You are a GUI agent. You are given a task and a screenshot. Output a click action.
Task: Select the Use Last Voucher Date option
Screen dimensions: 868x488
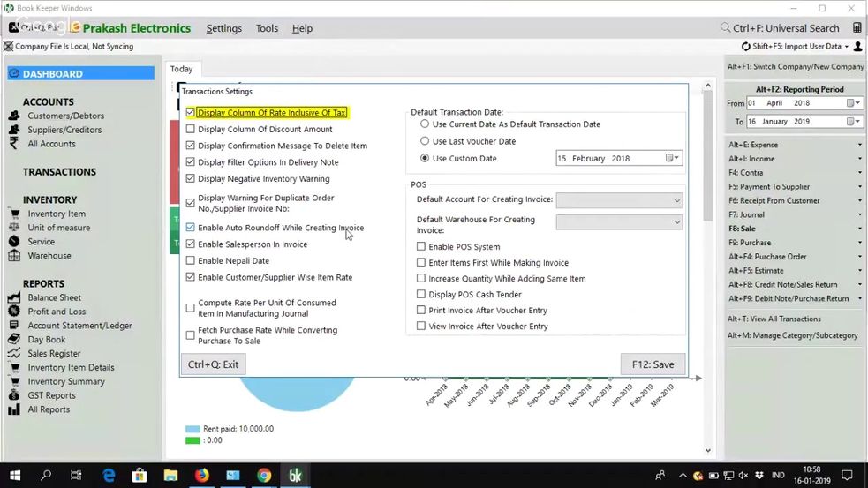tap(425, 141)
